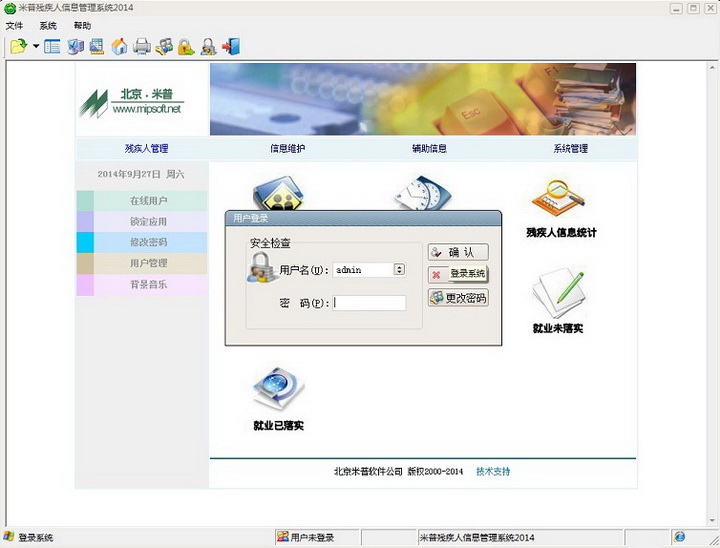Select 背景音乐 in the left sidebar

tap(142, 284)
